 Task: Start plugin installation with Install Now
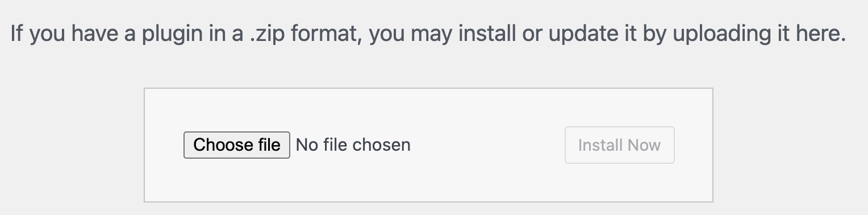tap(619, 145)
